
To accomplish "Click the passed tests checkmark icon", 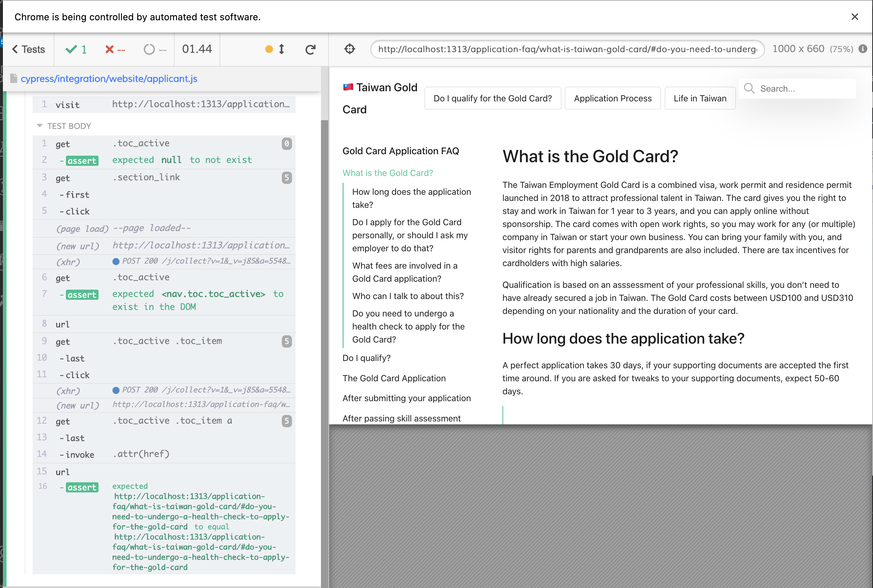I will (x=71, y=49).
